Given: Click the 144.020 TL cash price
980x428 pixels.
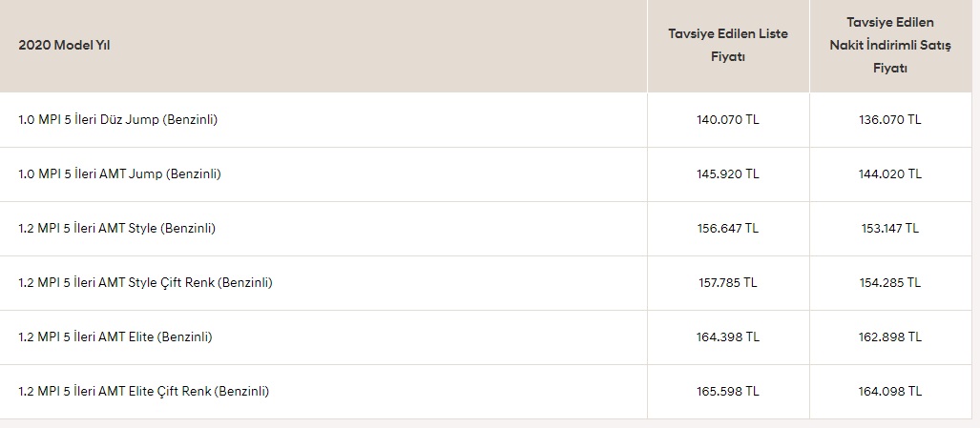Looking at the screenshot, I should click(x=890, y=174).
